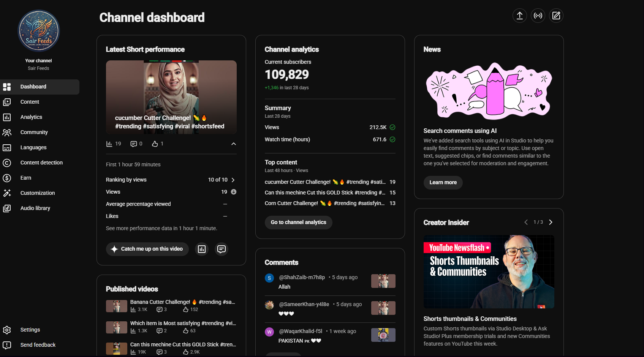Image resolution: width=644 pixels, height=357 pixels.
Task: Open published video 'Banana Cutter Challenge!'
Action: click(x=183, y=302)
